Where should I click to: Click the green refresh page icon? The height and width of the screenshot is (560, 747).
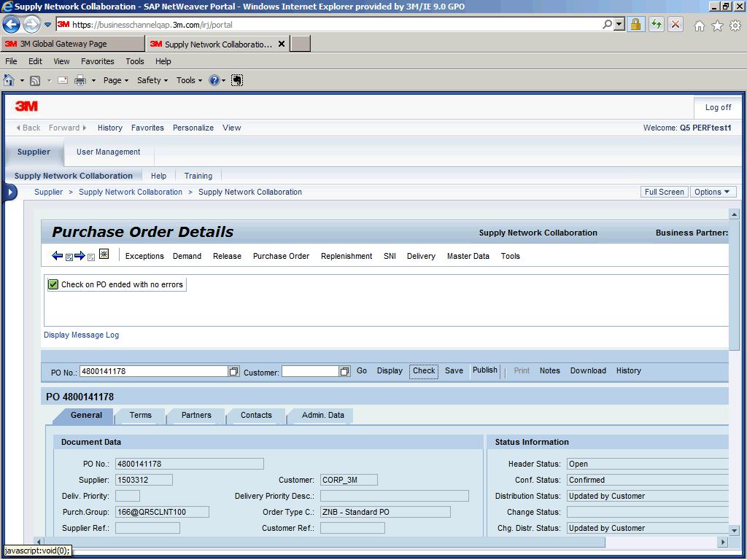tap(656, 24)
